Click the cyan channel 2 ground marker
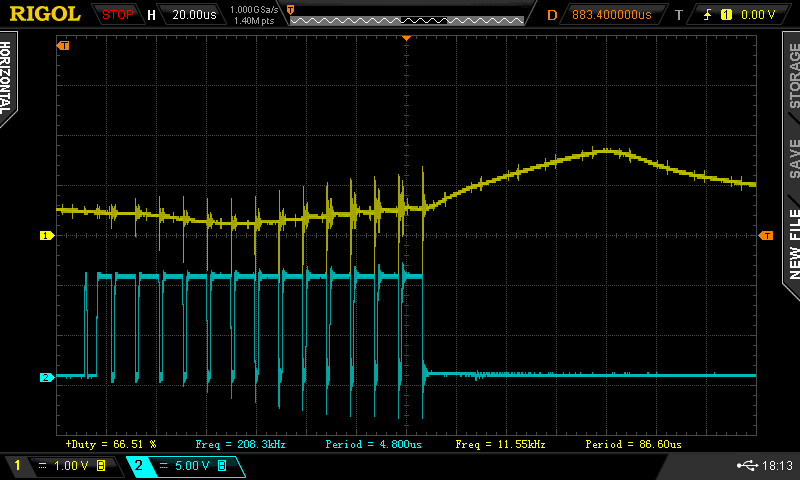This screenshot has height=480, width=800. click(x=45, y=377)
